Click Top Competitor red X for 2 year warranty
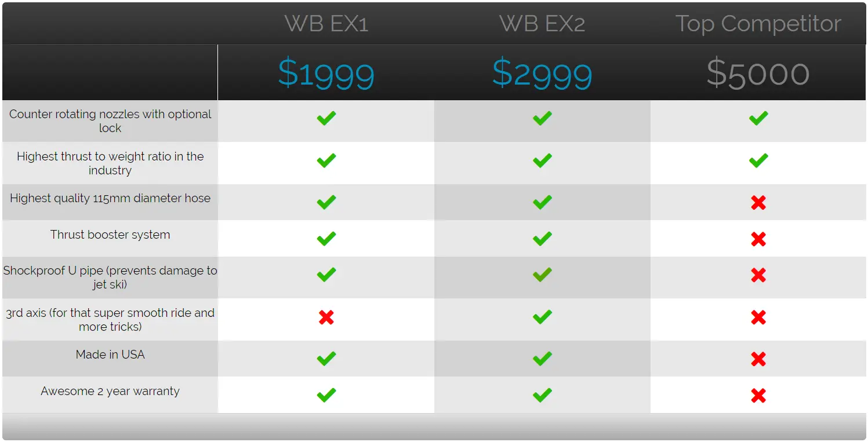The height and width of the screenshot is (442, 868). pyautogui.click(x=758, y=396)
